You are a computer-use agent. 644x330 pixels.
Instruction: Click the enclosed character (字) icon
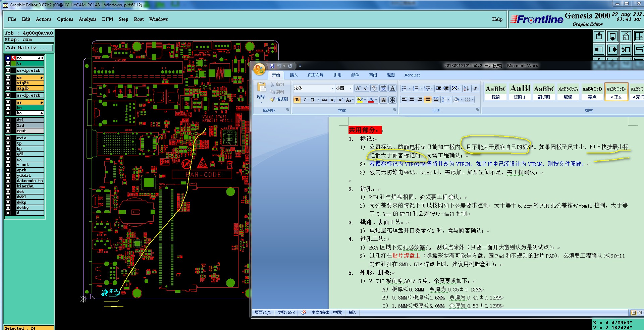pos(392,100)
